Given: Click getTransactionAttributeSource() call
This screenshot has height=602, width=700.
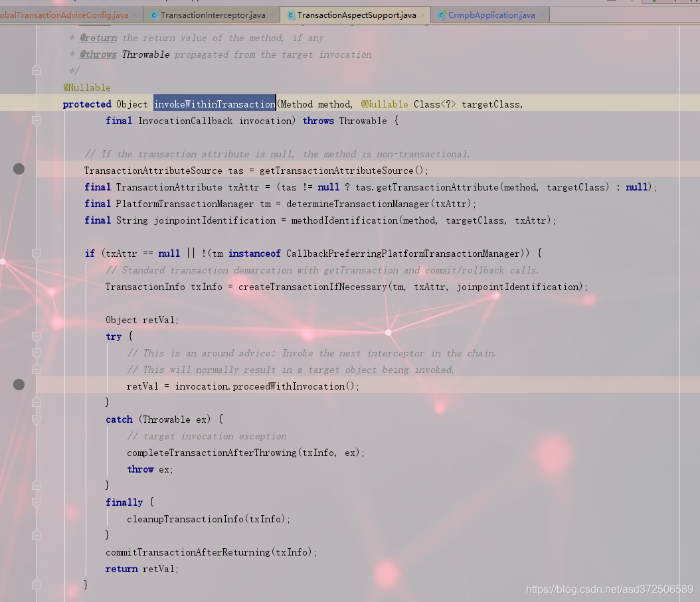Looking at the screenshot, I should coord(341,171).
